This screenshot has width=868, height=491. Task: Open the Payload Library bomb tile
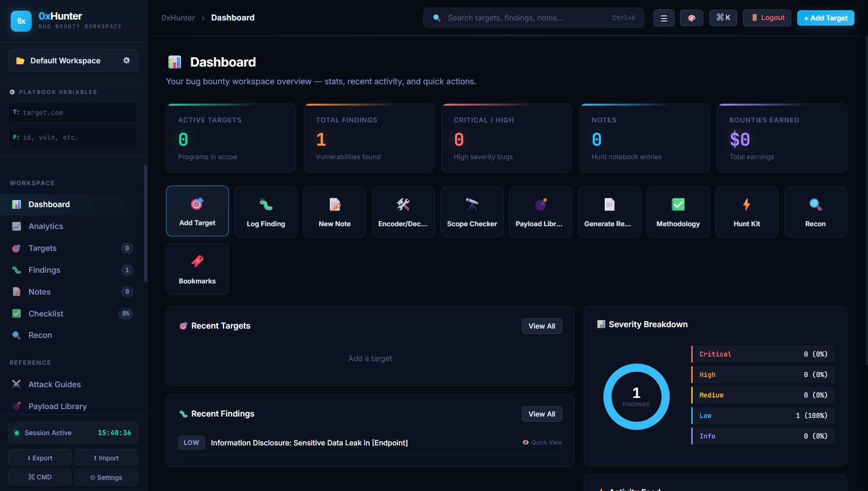click(x=541, y=212)
